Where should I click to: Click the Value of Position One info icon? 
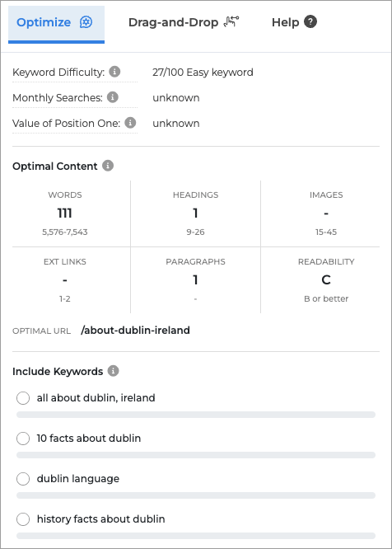click(130, 123)
